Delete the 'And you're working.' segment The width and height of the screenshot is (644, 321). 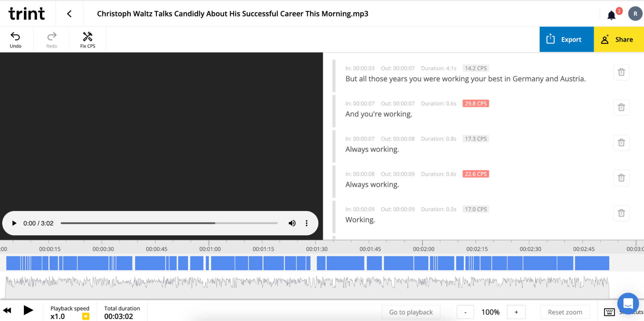coord(621,107)
